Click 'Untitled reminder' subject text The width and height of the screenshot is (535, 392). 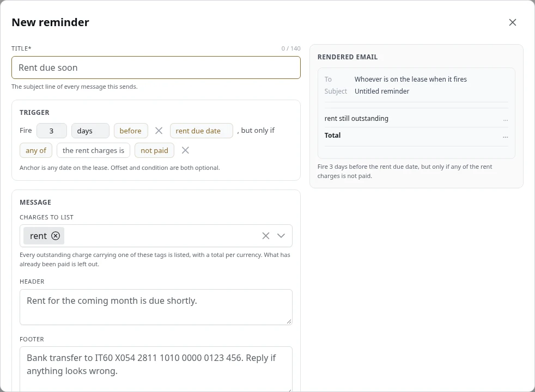pyautogui.click(x=382, y=91)
